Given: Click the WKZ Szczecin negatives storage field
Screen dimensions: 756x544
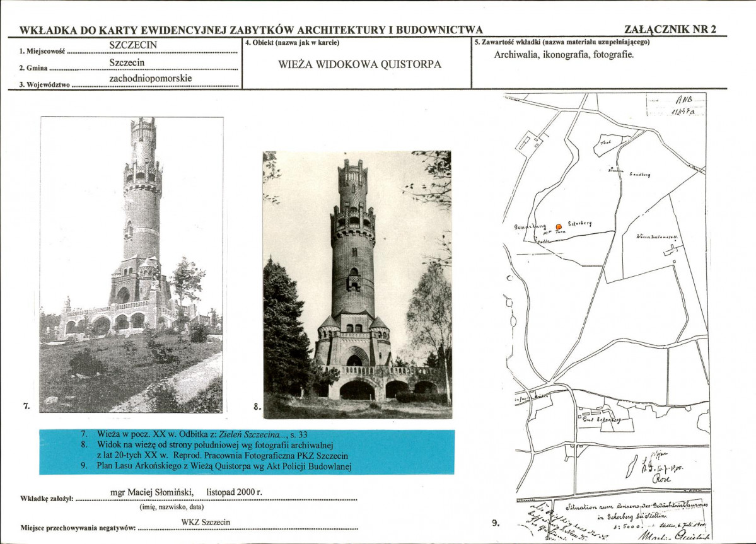Looking at the screenshot, I should [206, 522].
